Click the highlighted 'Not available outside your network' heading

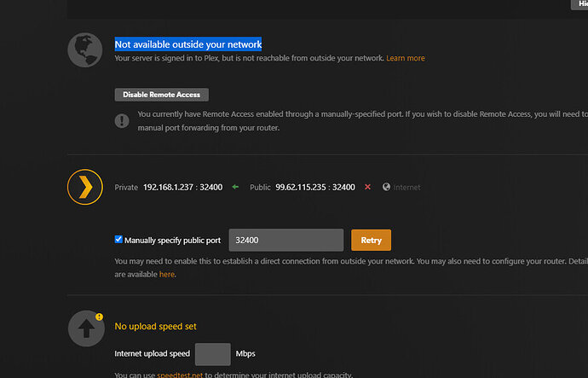pyautogui.click(x=188, y=44)
